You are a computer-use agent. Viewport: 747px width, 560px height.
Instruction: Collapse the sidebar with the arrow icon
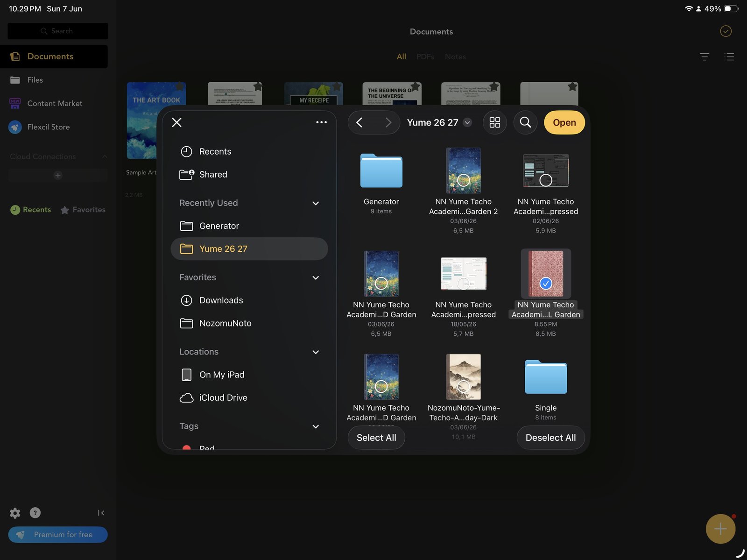(101, 513)
